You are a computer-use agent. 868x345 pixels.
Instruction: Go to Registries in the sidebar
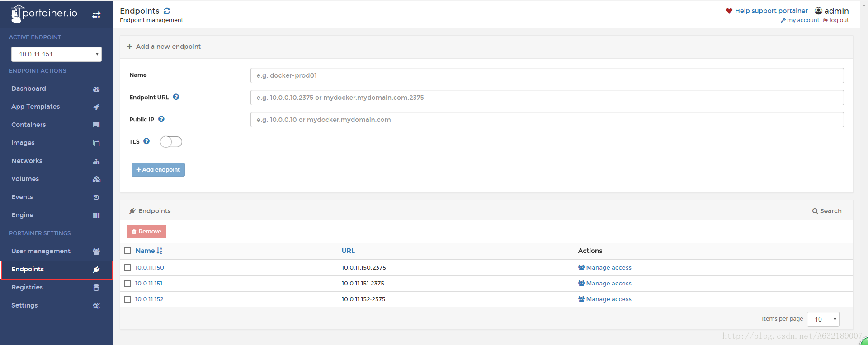(x=27, y=287)
